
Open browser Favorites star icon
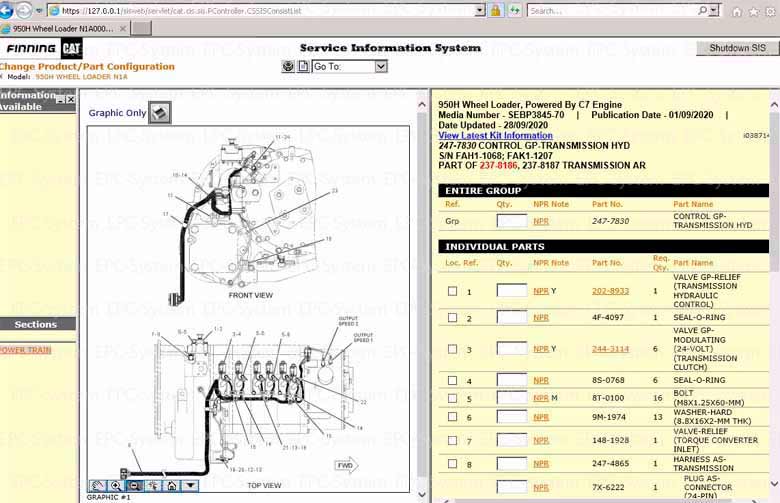754,11
